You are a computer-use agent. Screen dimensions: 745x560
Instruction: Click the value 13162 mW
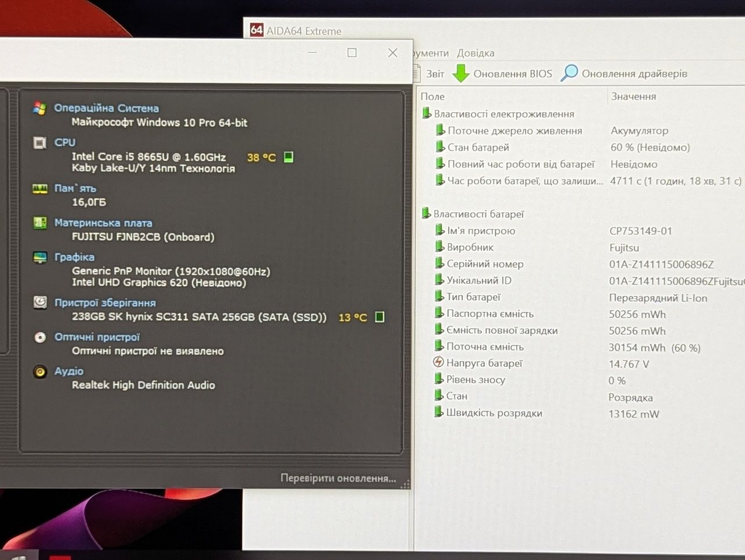634,414
